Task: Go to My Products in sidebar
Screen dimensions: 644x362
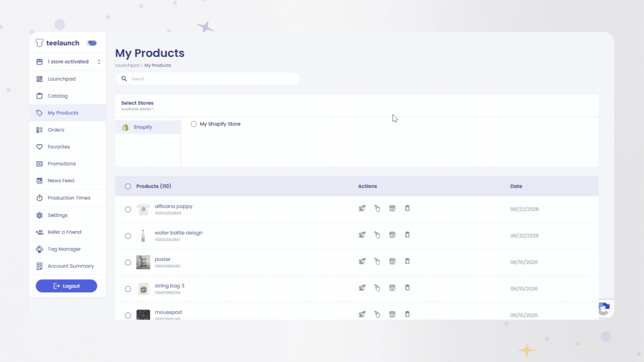Action: coord(68,113)
